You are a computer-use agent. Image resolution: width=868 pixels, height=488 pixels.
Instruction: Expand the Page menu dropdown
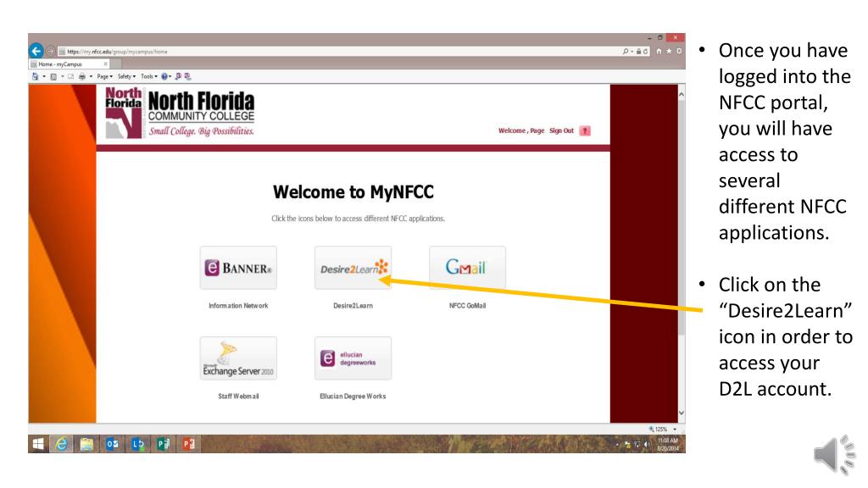[x=104, y=76]
